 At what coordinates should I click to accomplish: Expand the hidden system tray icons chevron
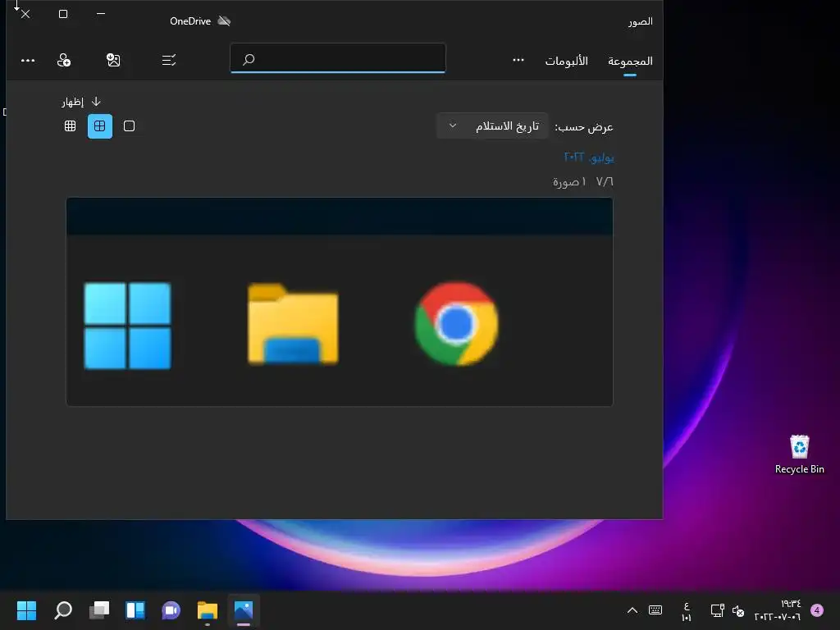pos(632,610)
